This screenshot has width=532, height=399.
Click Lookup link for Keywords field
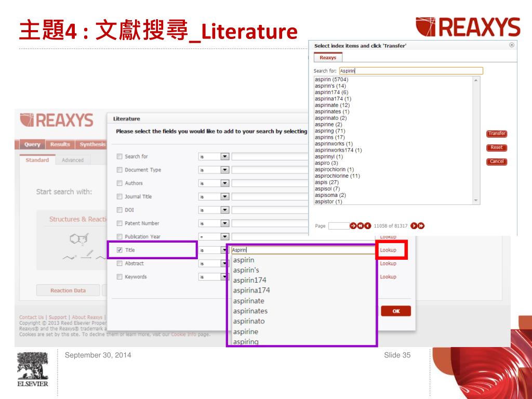pos(388,277)
